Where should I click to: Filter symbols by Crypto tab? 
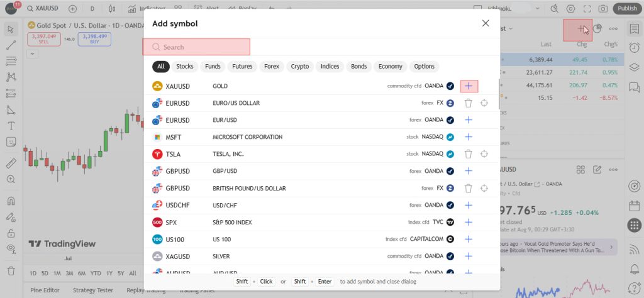pos(300,67)
